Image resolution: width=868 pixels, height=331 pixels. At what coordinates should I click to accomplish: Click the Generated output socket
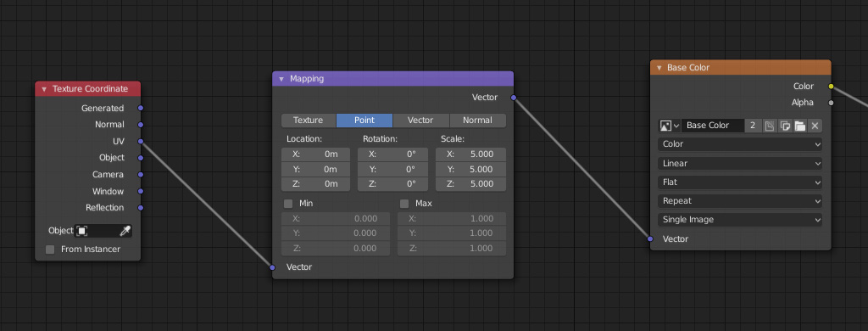(141, 108)
